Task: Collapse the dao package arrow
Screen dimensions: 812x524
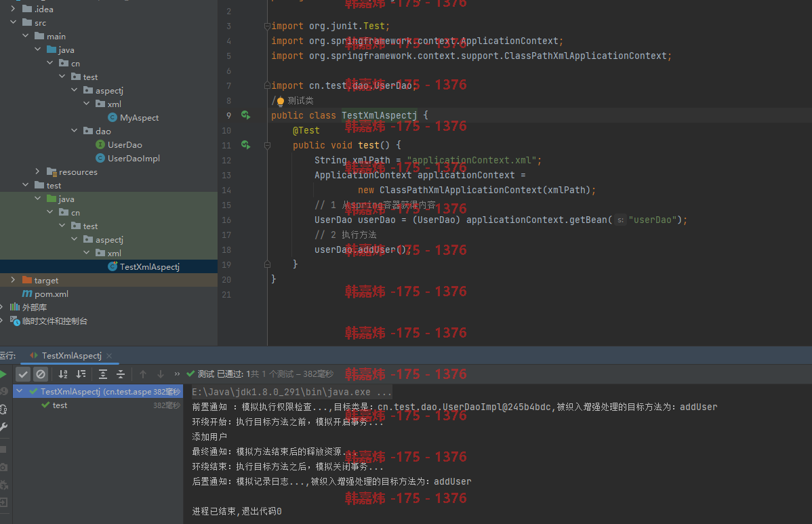Action: (x=74, y=130)
